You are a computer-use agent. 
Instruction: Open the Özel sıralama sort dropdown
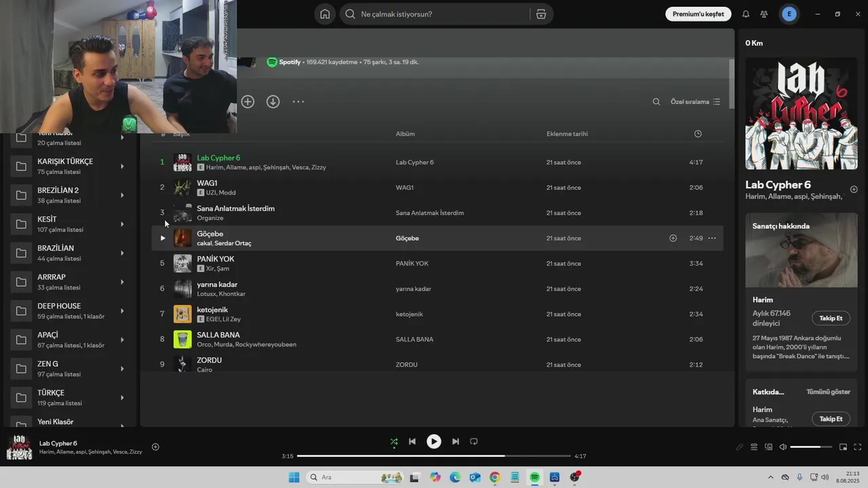pyautogui.click(x=695, y=102)
